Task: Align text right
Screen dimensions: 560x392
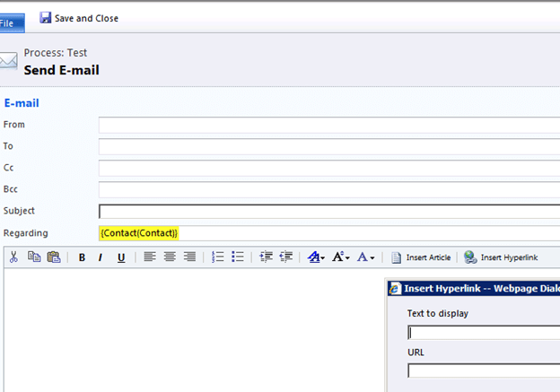Action: click(189, 257)
